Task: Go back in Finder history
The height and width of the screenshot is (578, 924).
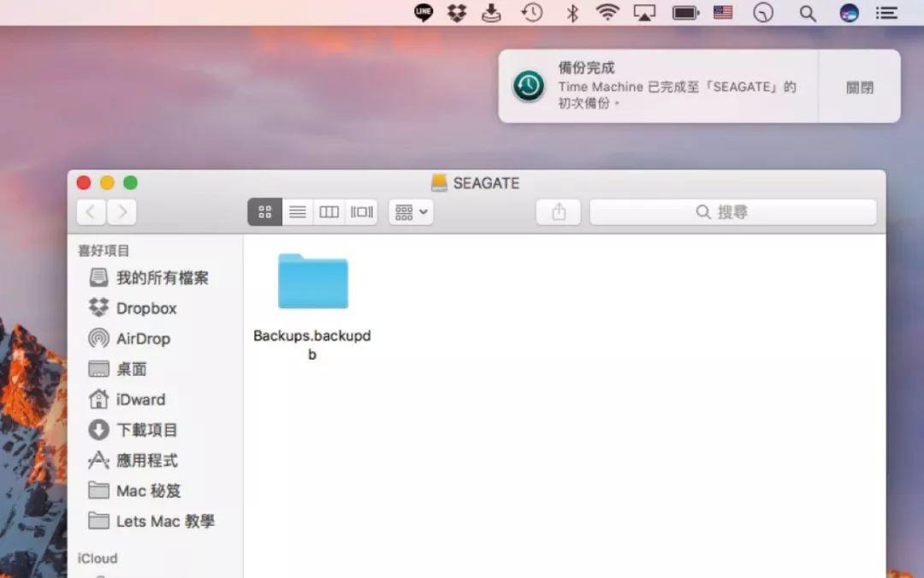Action: (x=91, y=212)
